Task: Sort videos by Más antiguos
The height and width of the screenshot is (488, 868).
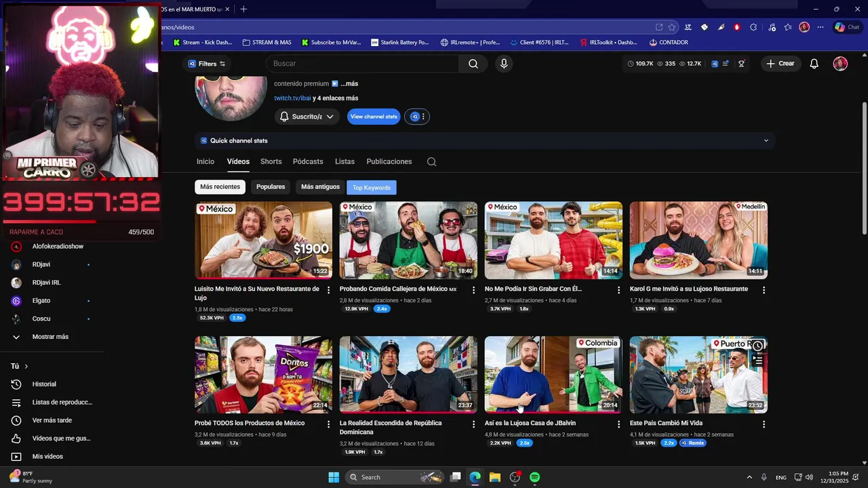Action: (x=320, y=187)
